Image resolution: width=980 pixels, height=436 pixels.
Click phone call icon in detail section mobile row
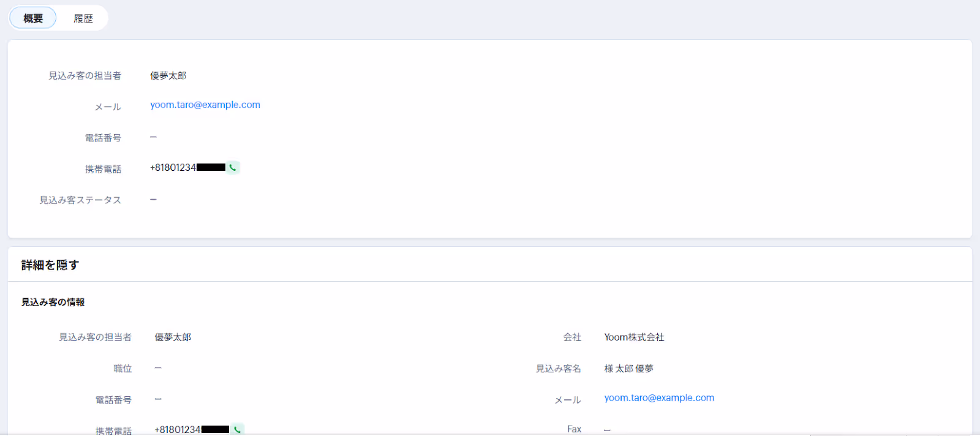pyautogui.click(x=237, y=429)
